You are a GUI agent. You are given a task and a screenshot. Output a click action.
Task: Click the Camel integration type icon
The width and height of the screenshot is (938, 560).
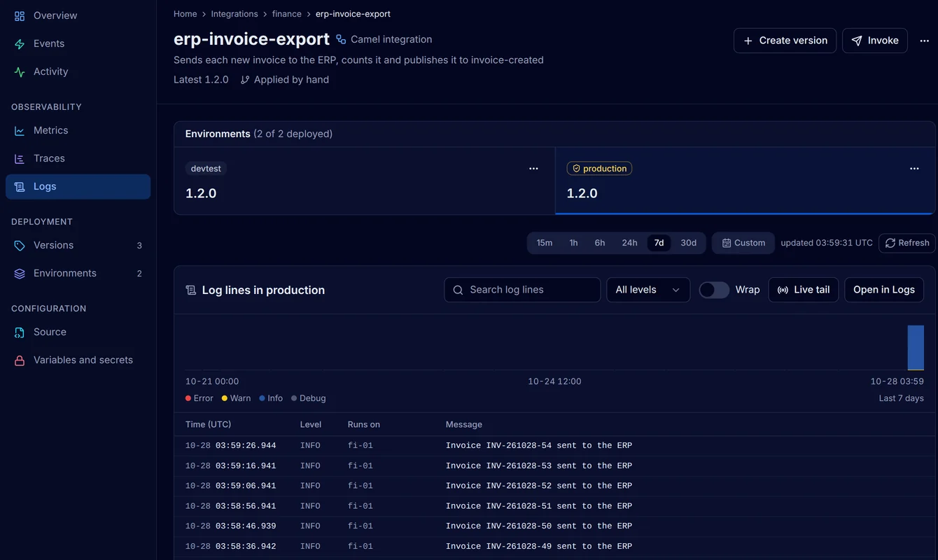tap(341, 39)
